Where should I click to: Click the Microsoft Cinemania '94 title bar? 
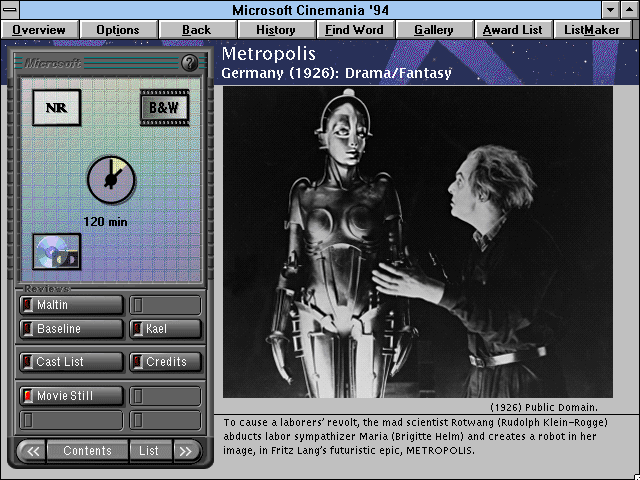tap(310, 9)
